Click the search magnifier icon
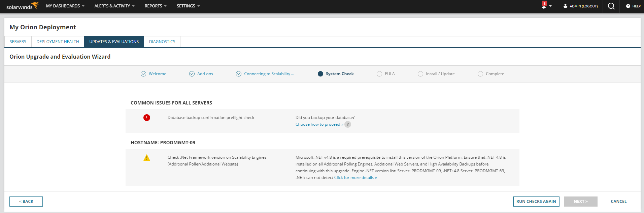This screenshot has height=213, width=644. [x=611, y=6]
